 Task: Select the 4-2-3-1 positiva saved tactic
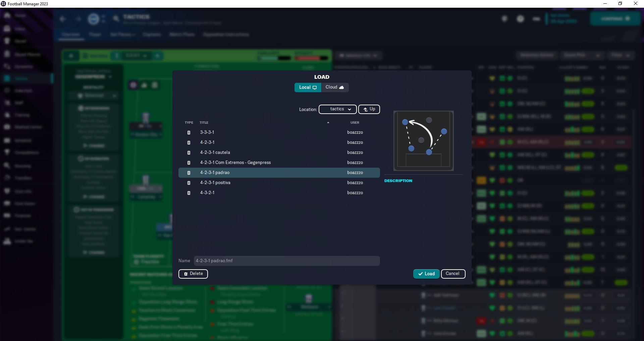coord(215,182)
